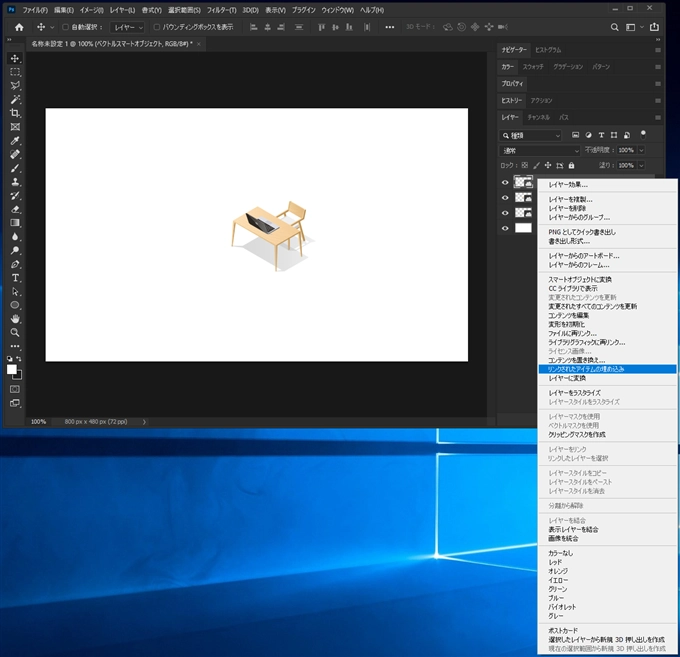Hide the bottom white layer via eye icon
The image size is (680, 657).
[505, 228]
